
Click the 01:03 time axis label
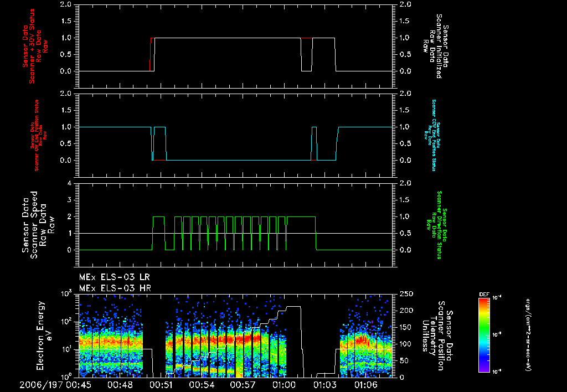324,385
